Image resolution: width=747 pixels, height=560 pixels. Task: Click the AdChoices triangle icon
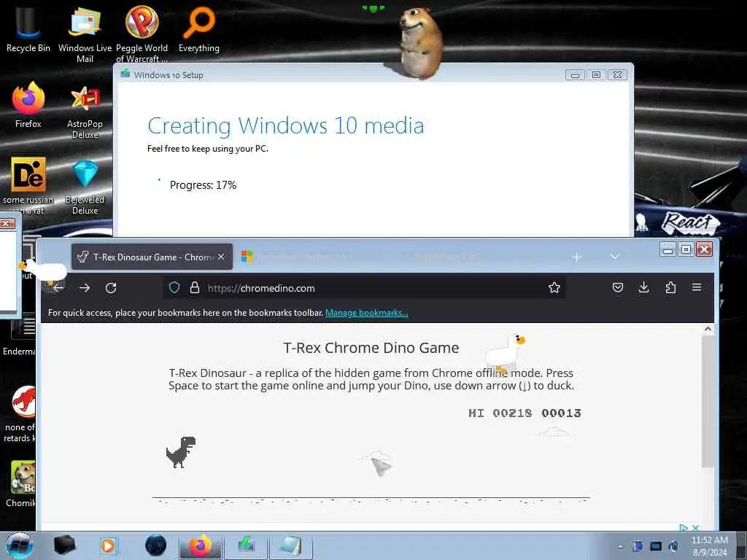[x=684, y=528]
